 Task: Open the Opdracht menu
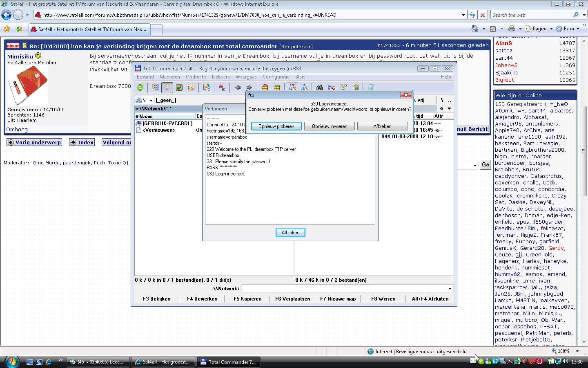tap(196, 77)
